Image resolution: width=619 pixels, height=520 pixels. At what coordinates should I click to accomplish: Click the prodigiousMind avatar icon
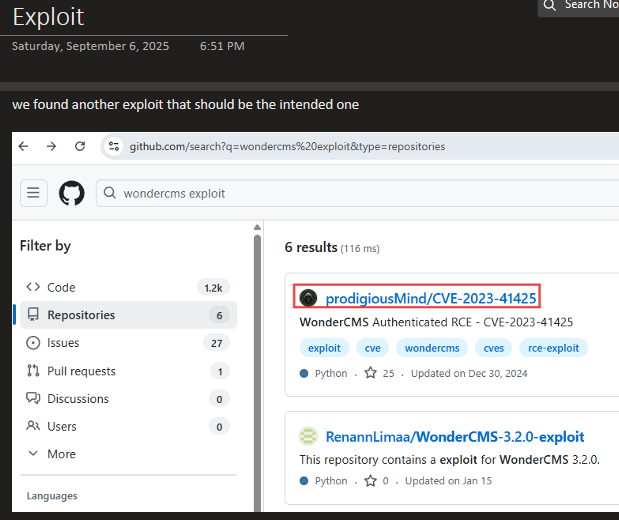pyautogui.click(x=308, y=298)
